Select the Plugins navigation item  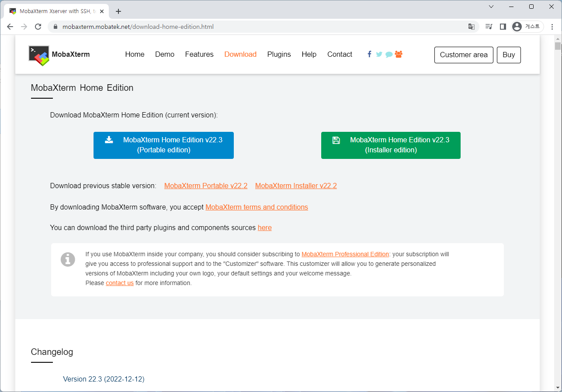[x=279, y=54]
